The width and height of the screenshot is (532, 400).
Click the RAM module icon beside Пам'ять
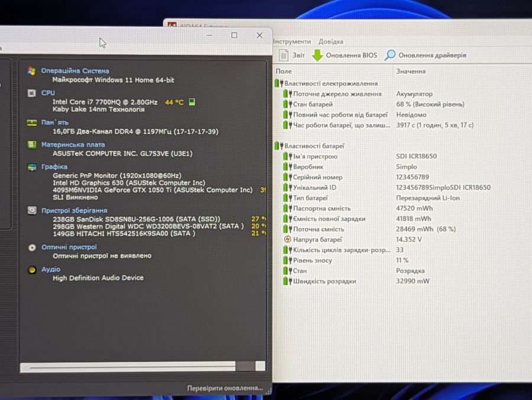coord(31,122)
